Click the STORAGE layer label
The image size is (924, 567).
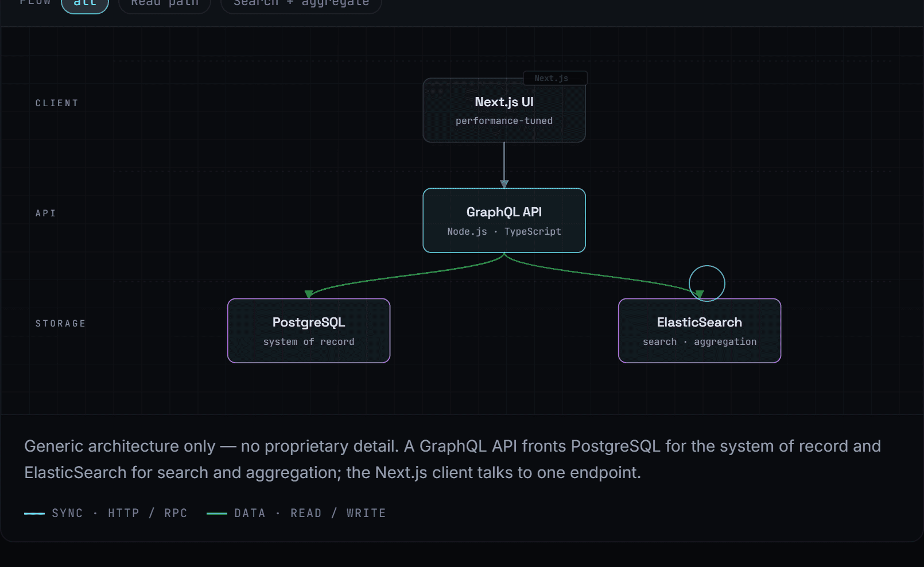click(61, 324)
